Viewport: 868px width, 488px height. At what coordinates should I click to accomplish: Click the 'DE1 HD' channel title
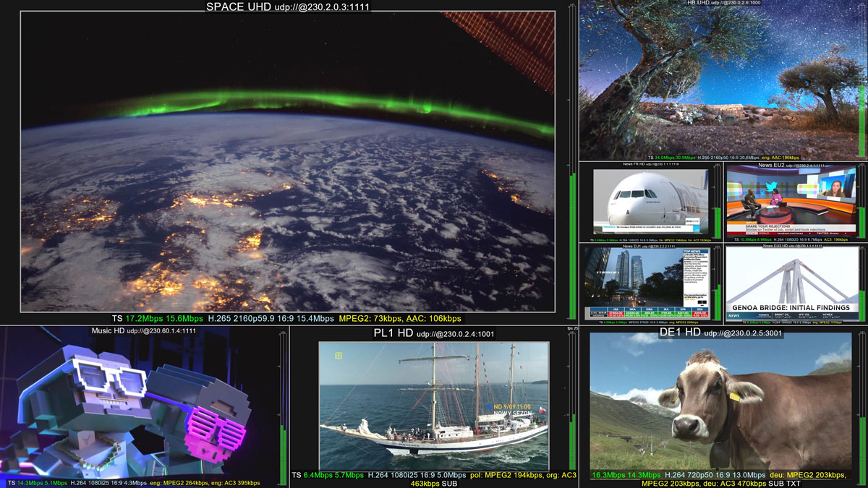679,333
